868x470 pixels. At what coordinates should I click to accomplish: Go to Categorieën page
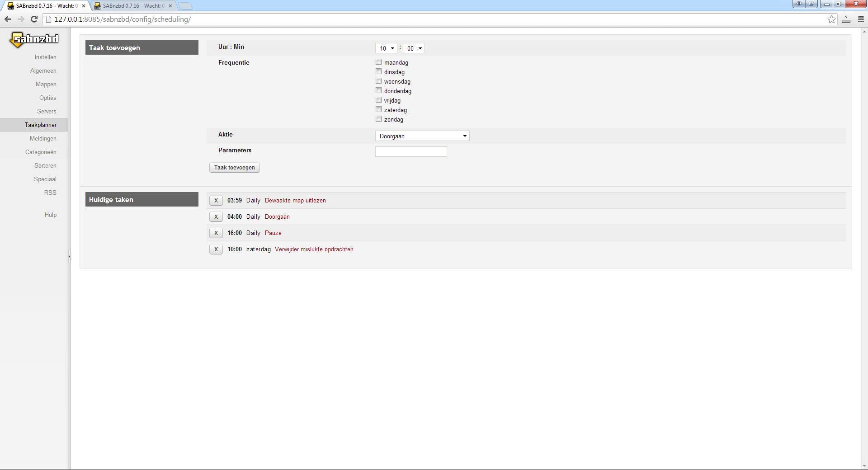[x=41, y=152]
